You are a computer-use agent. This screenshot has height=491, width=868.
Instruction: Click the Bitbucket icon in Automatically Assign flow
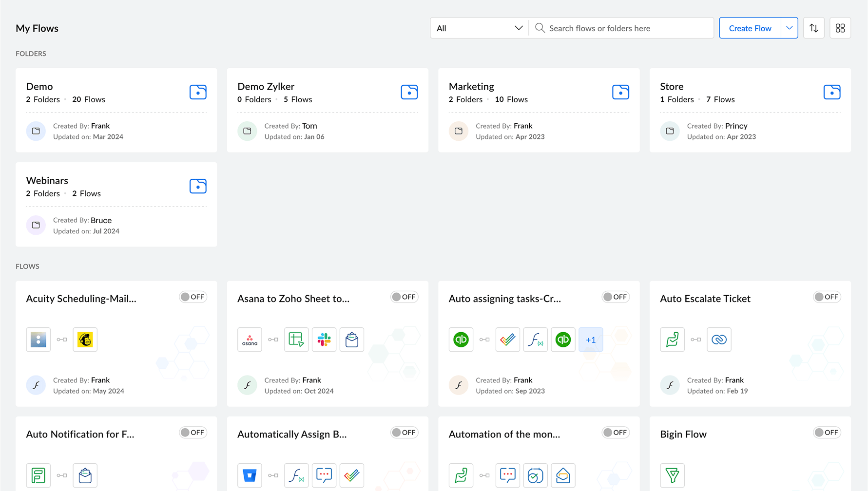point(250,475)
